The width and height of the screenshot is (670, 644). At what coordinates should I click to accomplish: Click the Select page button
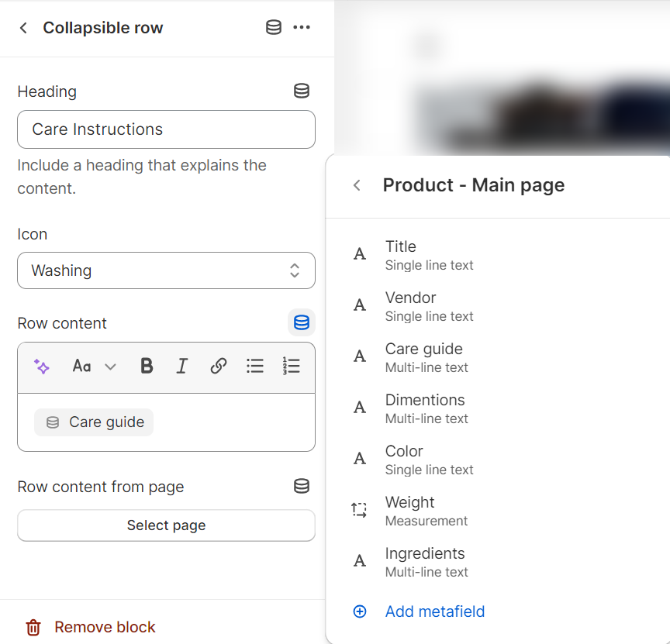tap(166, 525)
